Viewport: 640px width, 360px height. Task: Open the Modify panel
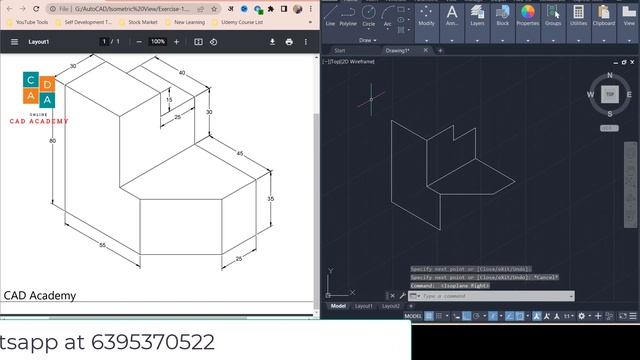[x=426, y=16]
